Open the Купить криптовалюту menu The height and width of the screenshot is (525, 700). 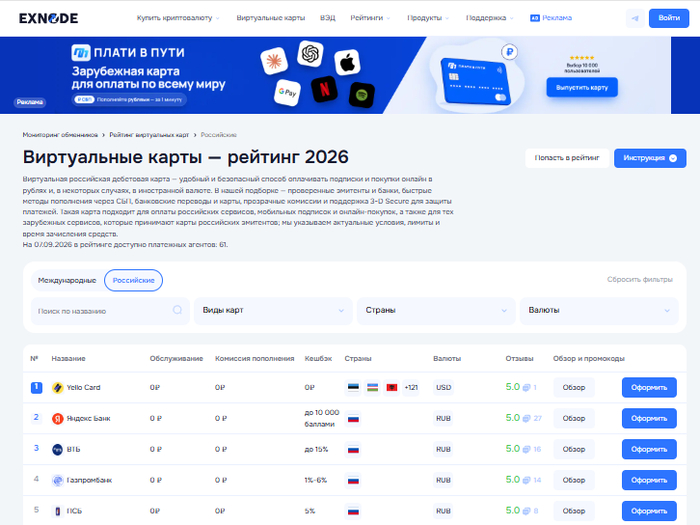[x=178, y=18]
